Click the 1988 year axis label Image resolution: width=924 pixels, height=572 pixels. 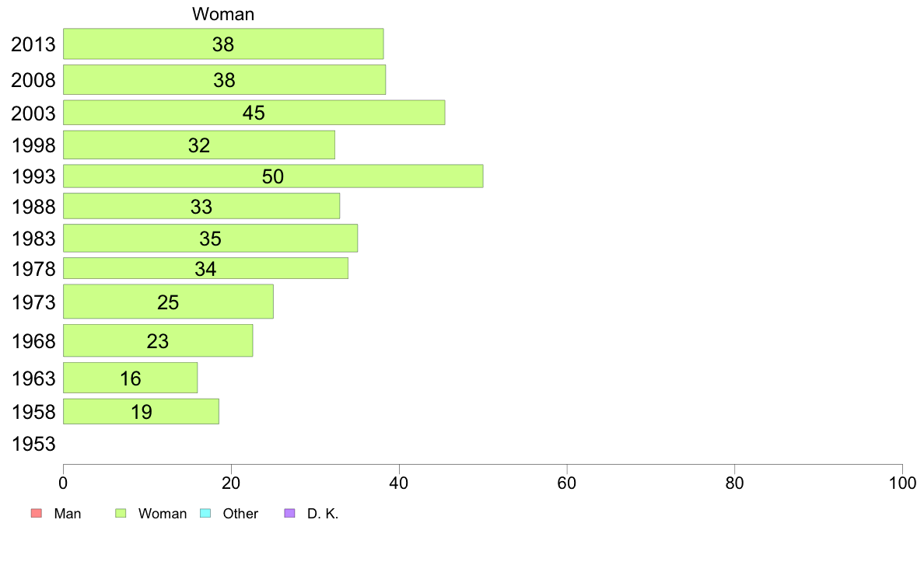point(33,207)
